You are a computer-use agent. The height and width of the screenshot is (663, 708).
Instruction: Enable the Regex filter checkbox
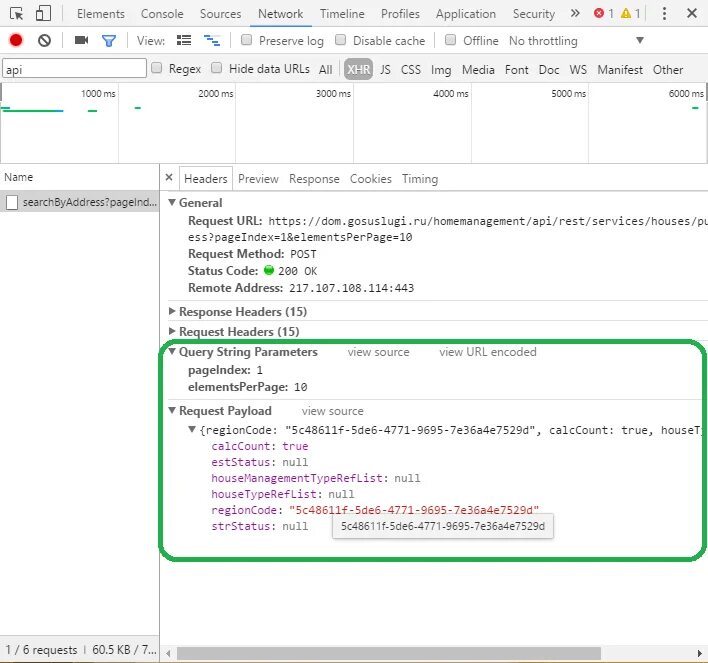point(157,68)
